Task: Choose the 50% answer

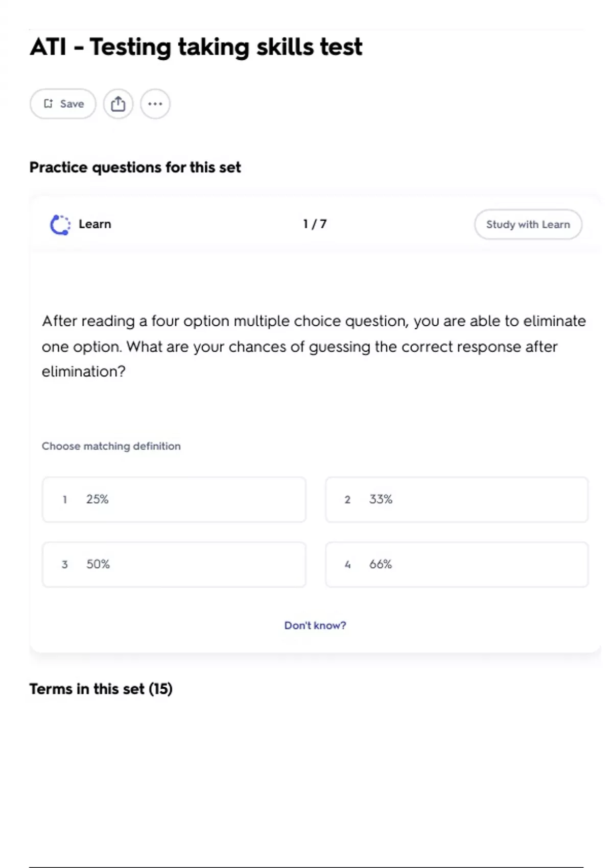Action: pos(174,564)
